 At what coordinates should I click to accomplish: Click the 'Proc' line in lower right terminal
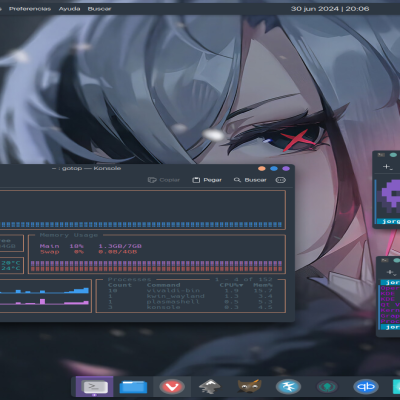tap(390, 321)
